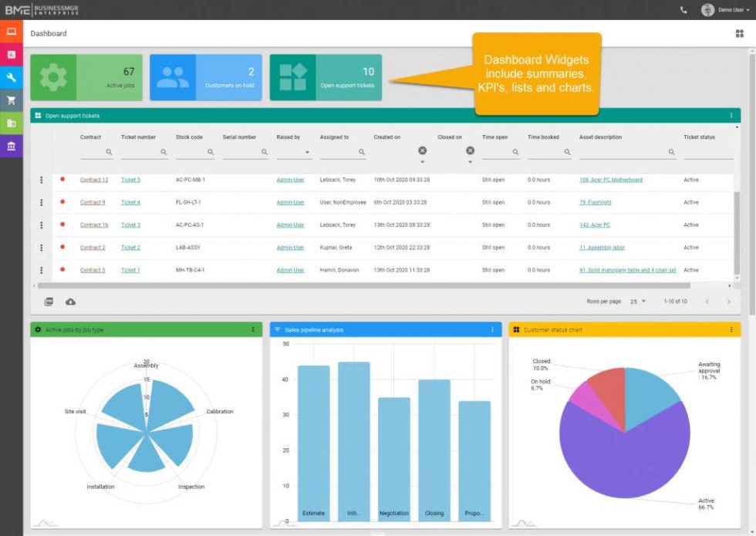756x536 pixels.
Task: Click Ticket number column search field
Action: [144, 153]
